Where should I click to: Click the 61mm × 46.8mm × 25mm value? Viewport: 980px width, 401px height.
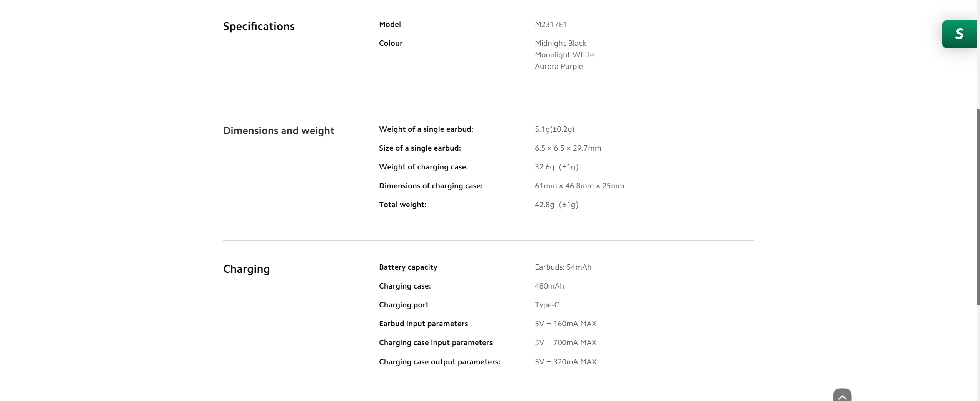click(x=579, y=186)
